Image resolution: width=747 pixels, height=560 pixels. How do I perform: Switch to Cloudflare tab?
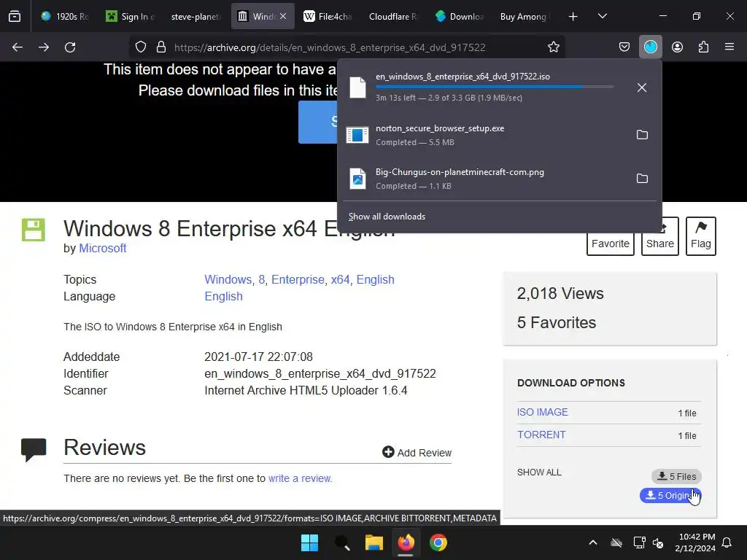(393, 17)
